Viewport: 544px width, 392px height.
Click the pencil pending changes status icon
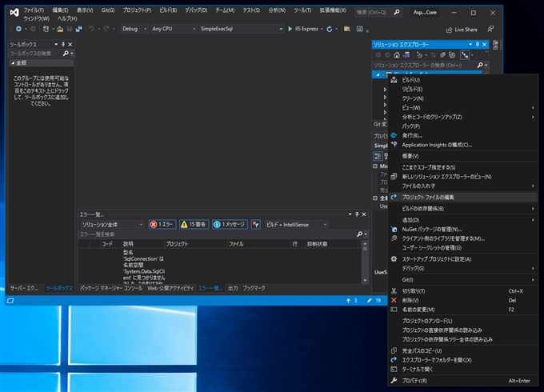pos(370,301)
